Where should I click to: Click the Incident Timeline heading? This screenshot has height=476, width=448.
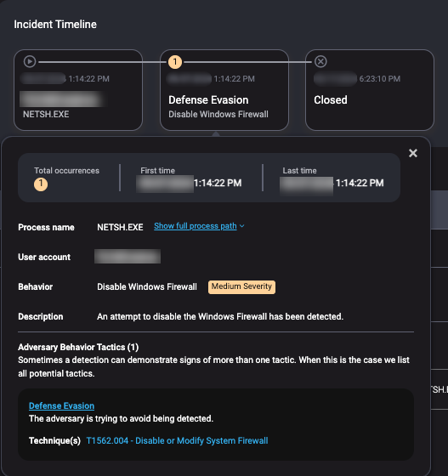click(x=55, y=25)
